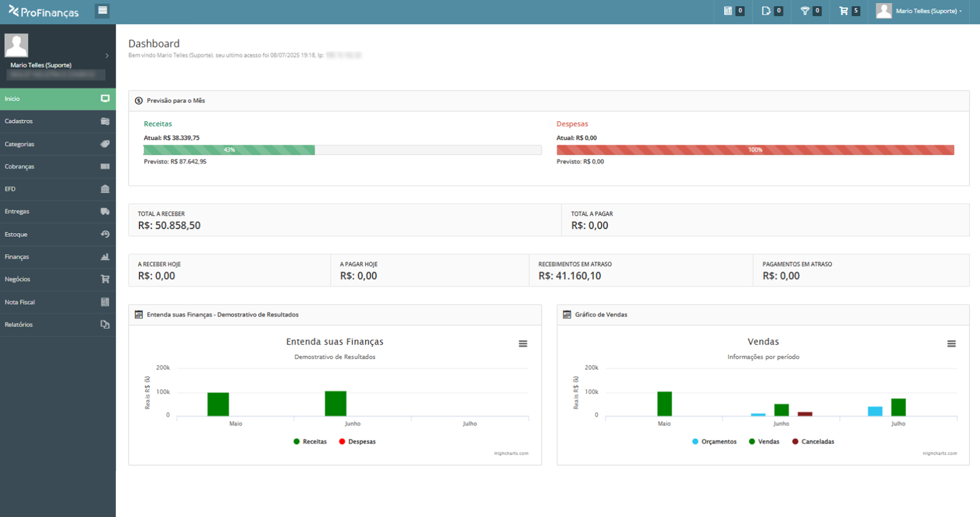The width and height of the screenshot is (980, 517).
Task: Expand the sidebar profile chevron arrow
Action: tap(107, 56)
